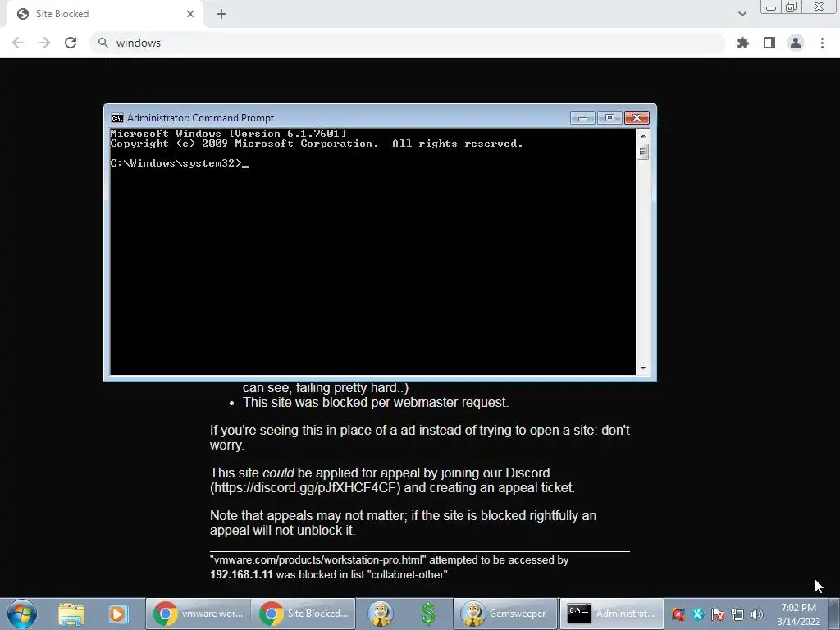Close the Administrator Command Prompt window
This screenshot has height=630, width=840.
pos(637,118)
